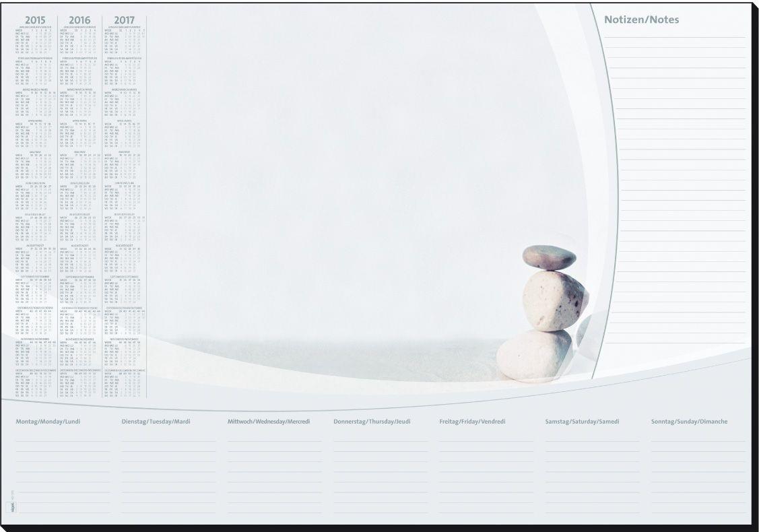Click the top small gray stone
This screenshot has height=532, width=759.
pyautogui.click(x=549, y=257)
